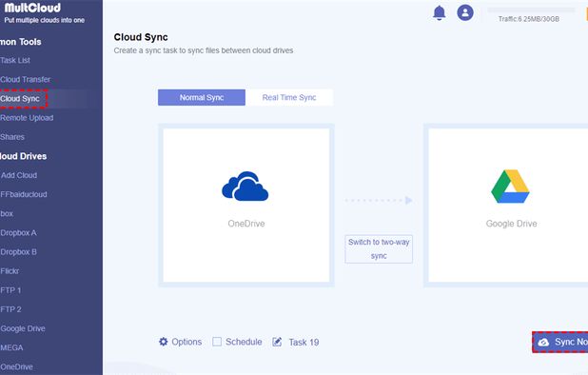Click the 'Create a sync task' description

point(204,50)
